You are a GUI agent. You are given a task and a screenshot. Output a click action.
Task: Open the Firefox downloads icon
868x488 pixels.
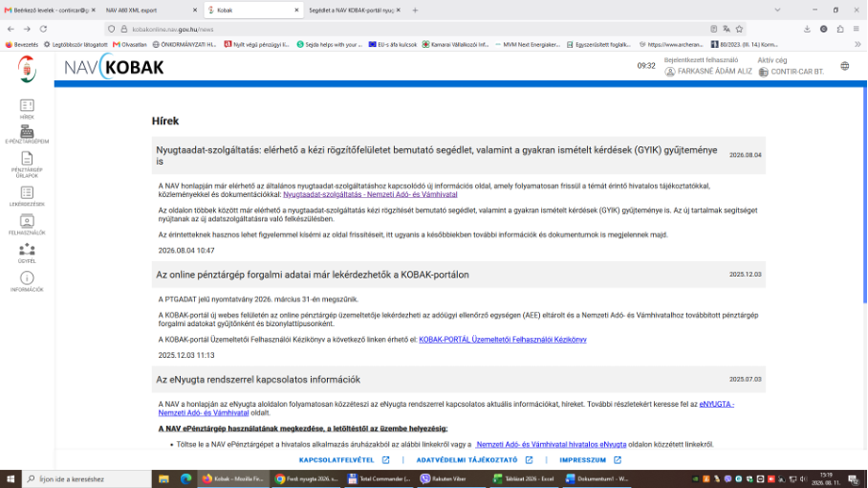(x=807, y=29)
